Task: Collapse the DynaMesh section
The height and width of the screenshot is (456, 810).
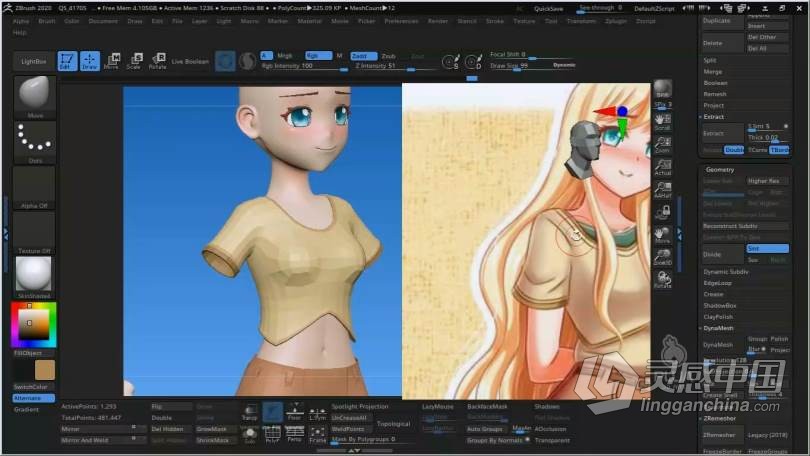Action: pyautogui.click(x=718, y=328)
